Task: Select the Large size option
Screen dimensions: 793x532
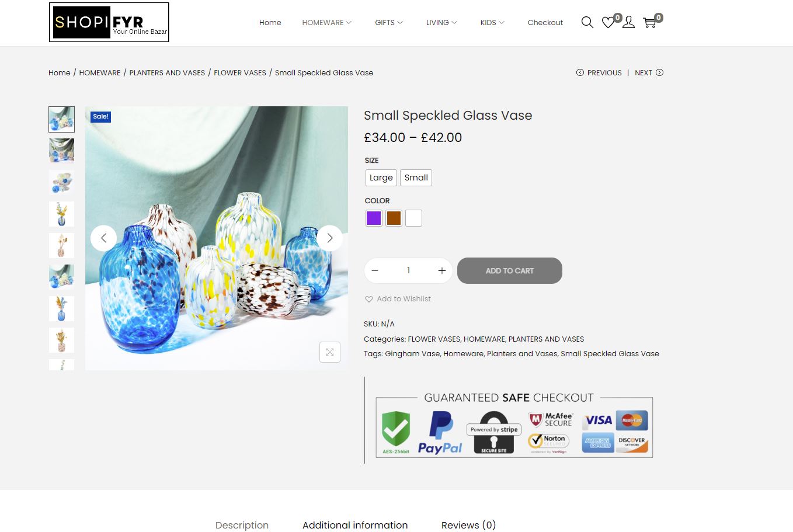Action: click(381, 178)
